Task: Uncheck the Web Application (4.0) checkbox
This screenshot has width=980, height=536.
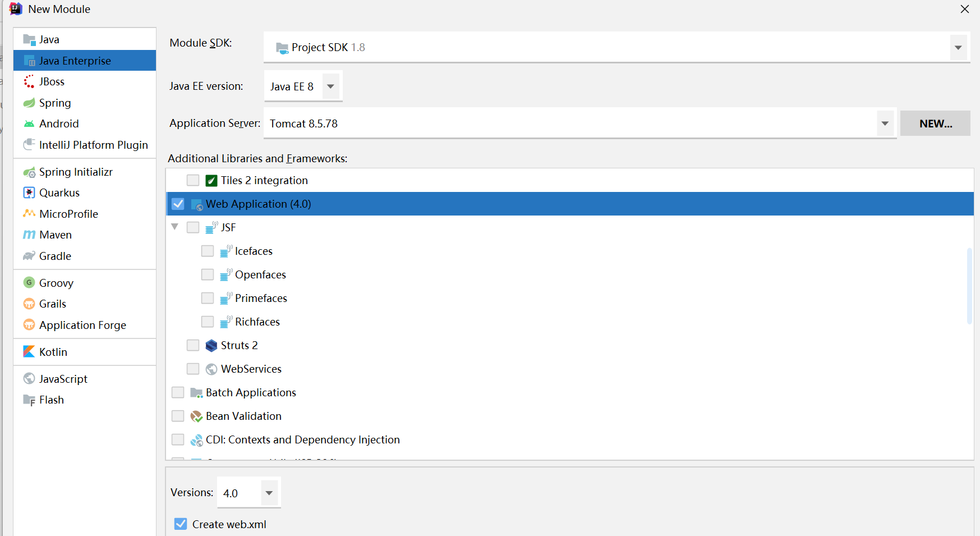Action: pyautogui.click(x=178, y=204)
